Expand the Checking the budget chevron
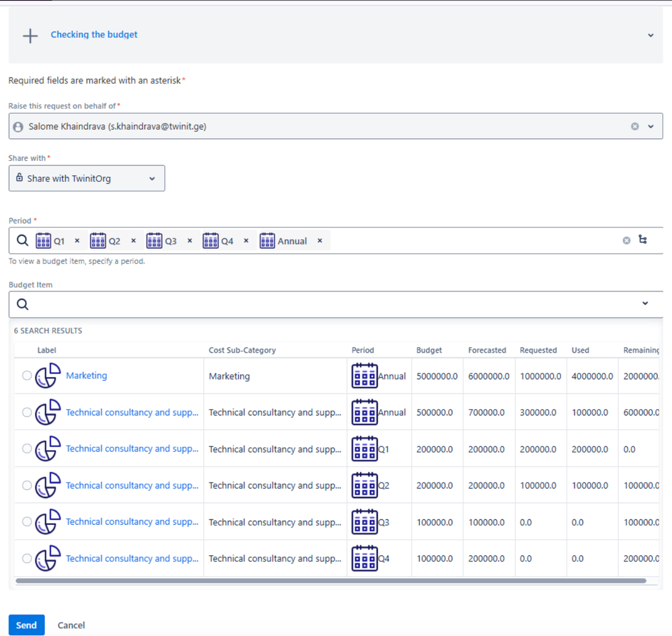Screen dimensions: 672x636 pyautogui.click(x=650, y=36)
